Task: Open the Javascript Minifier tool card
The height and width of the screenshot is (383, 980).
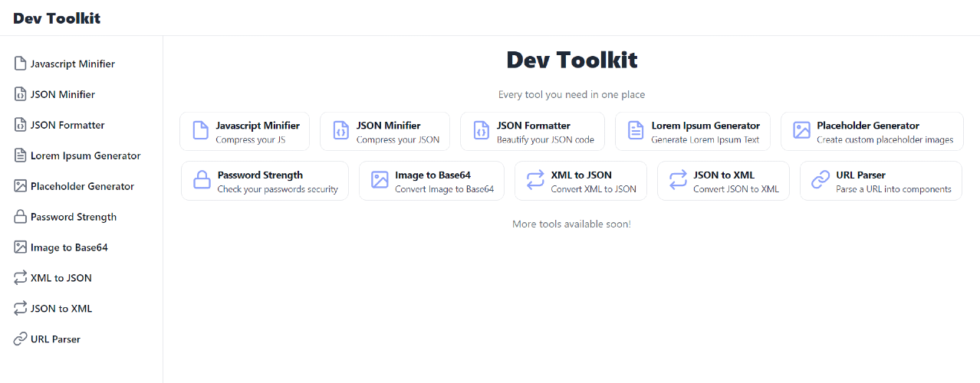Action: 245,131
